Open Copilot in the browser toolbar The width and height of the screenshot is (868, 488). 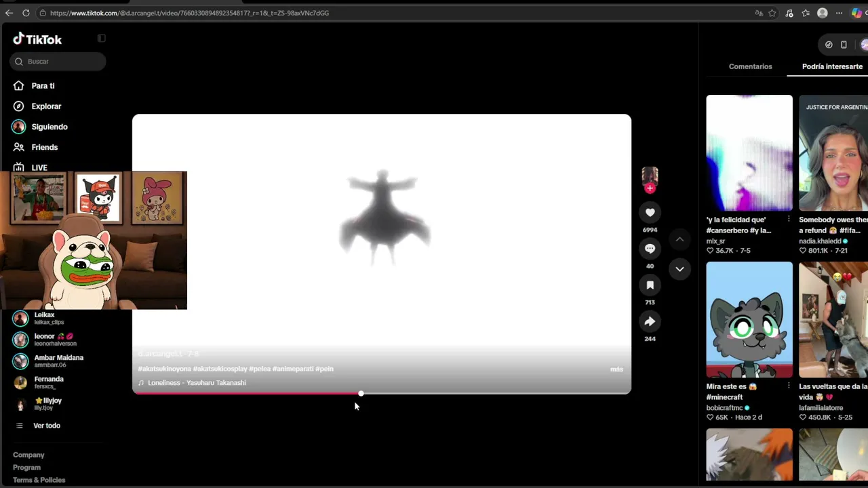[x=856, y=13]
